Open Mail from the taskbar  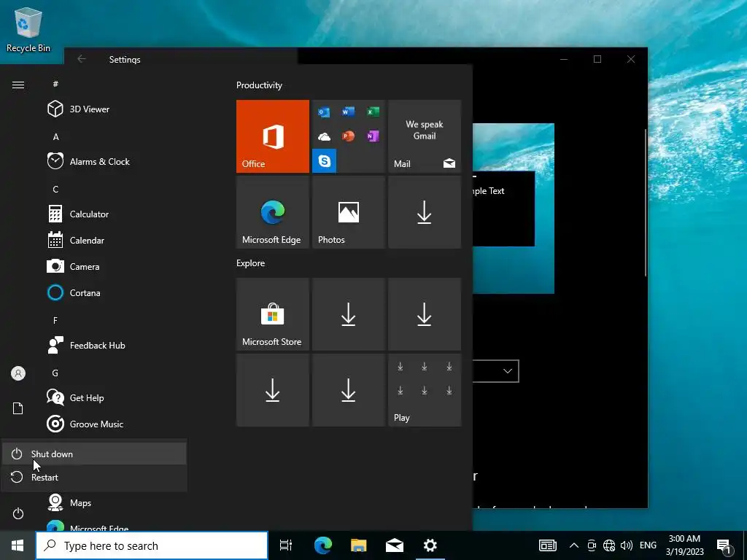[x=395, y=545]
